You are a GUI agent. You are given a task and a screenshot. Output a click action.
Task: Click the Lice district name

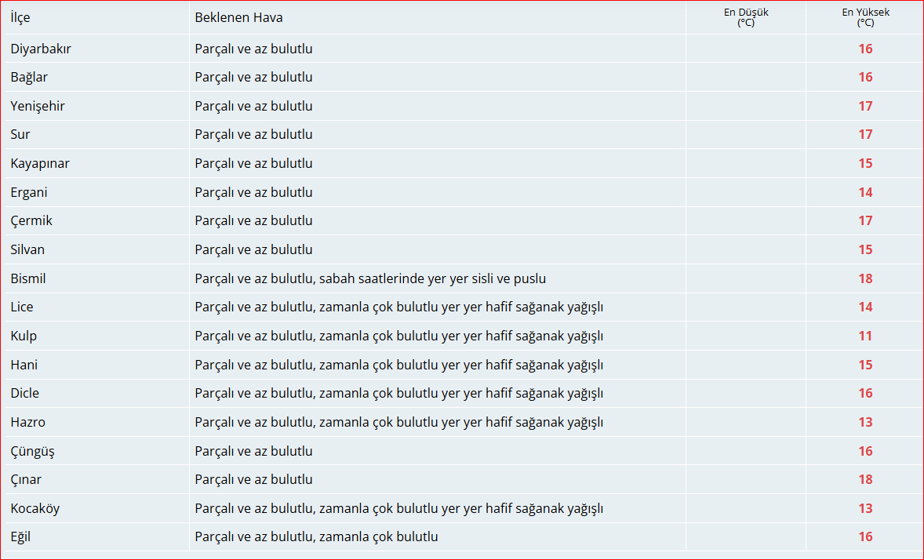tap(22, 307)
